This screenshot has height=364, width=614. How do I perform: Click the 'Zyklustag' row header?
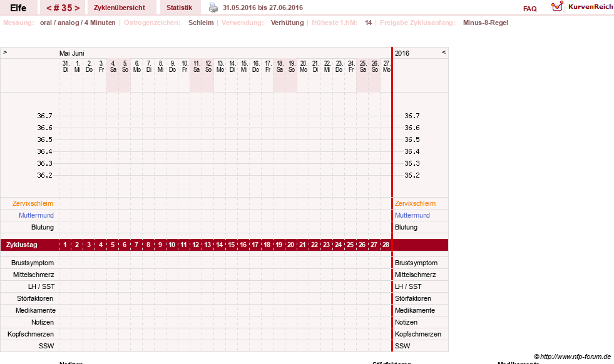pos(22,245)
